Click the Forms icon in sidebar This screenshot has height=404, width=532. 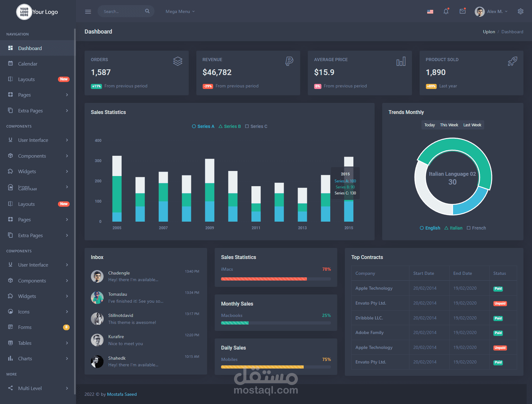(x=10, y=327)
